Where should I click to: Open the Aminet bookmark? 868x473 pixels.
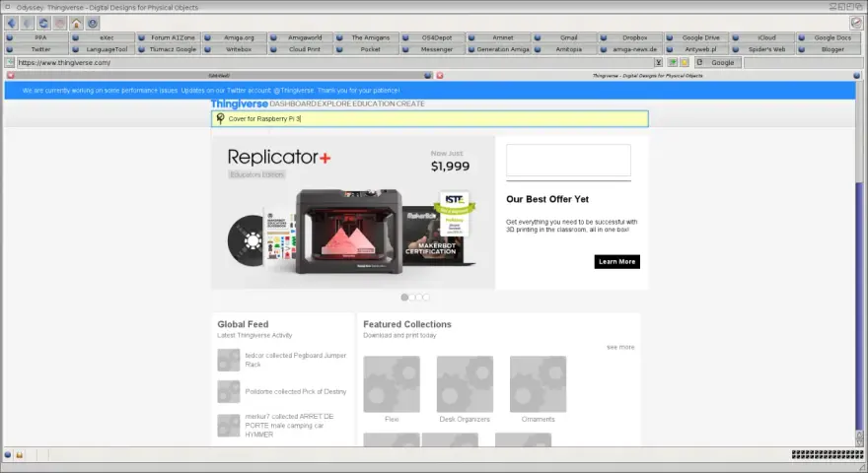(x=498, y=37)
